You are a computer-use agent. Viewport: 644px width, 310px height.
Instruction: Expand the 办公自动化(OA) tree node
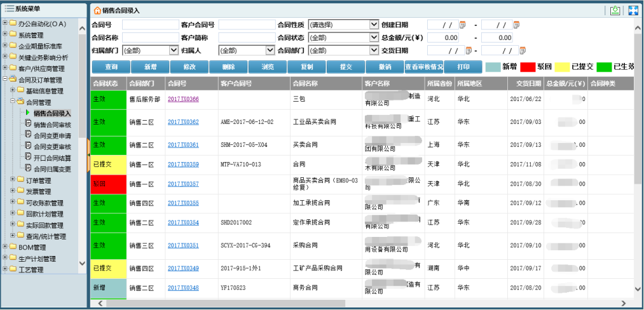pyautogui.click(x=5, y=24)
